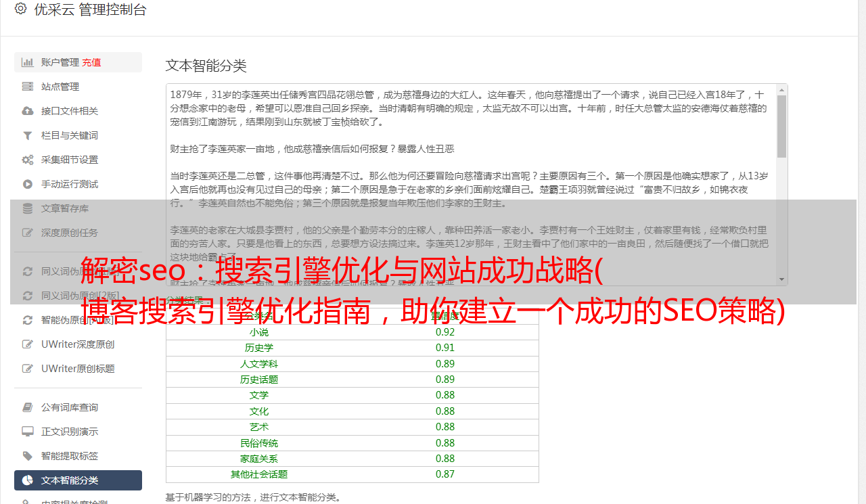Click the 智能伪原创 refresh arrows icon

28,320
